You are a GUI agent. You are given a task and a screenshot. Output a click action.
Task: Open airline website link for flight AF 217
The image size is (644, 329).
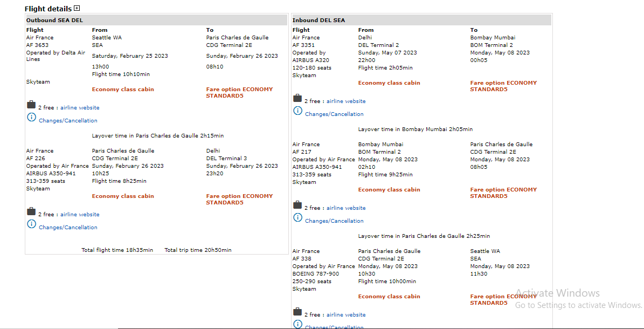tap(346, 208)
